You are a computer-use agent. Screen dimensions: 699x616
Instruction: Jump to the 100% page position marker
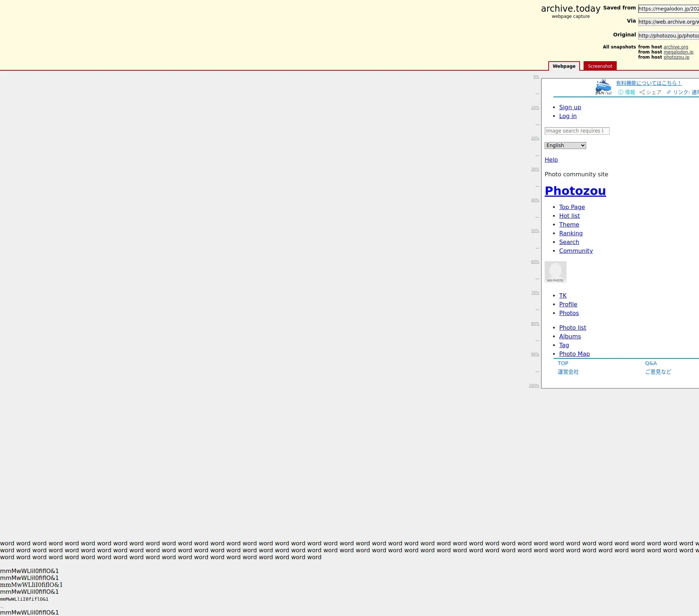[534, 386]
